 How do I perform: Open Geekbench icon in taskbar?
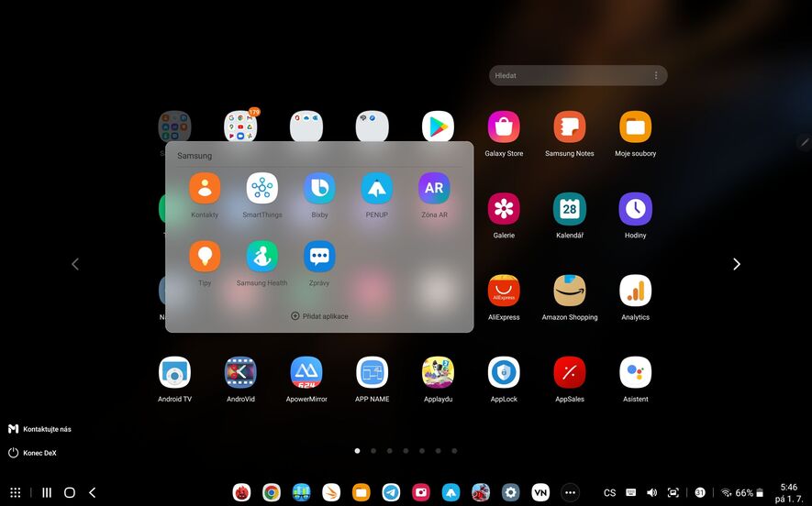point(301,492)
